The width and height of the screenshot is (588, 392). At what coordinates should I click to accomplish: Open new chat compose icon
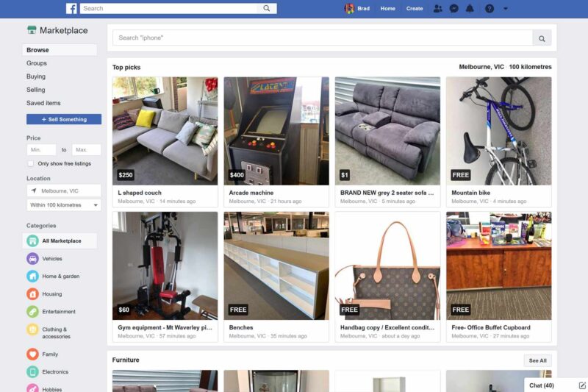click(x=581, y=385)
